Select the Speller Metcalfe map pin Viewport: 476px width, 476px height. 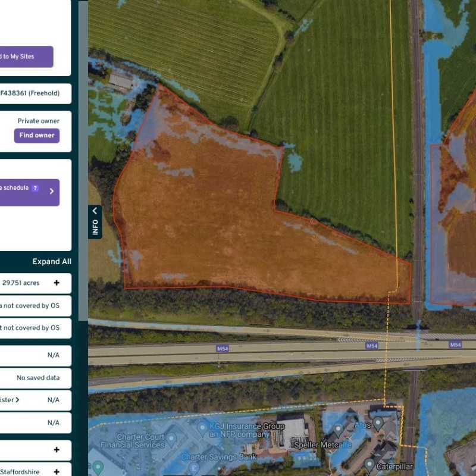(339, 429)
